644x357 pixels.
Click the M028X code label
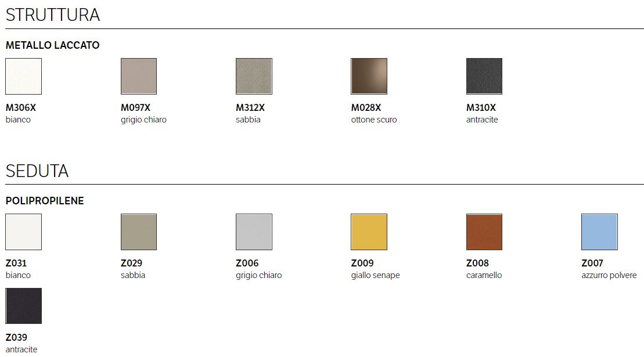coord(366,107)
